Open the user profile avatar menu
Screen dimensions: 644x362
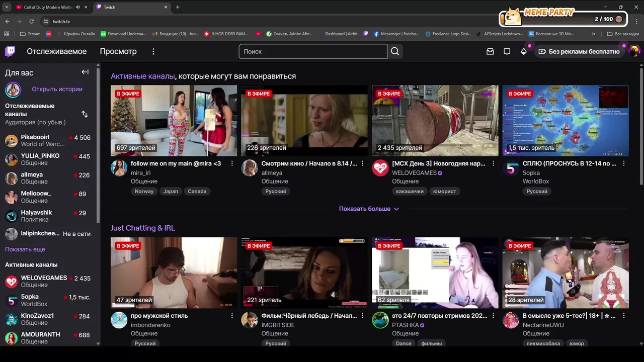634,51
